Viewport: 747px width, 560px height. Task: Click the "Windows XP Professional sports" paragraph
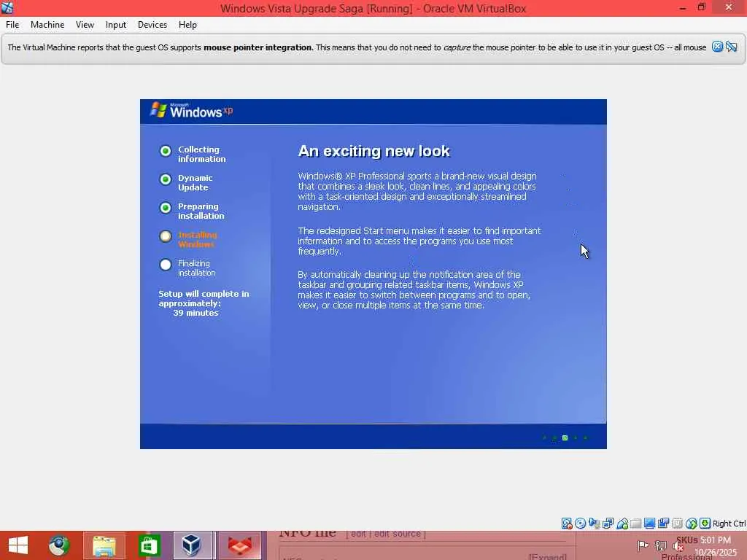417,192
